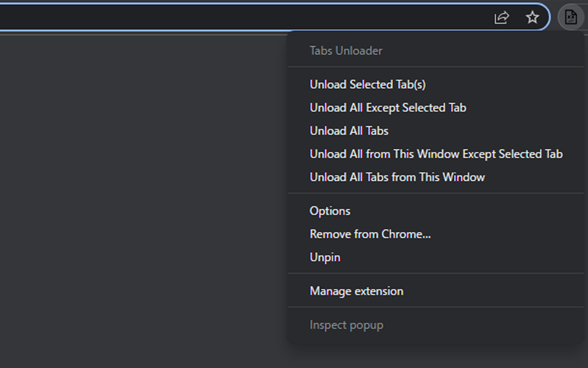Open Manage extension
The width and height of the screenshot is (588, 368).
(x=356, y=291)
